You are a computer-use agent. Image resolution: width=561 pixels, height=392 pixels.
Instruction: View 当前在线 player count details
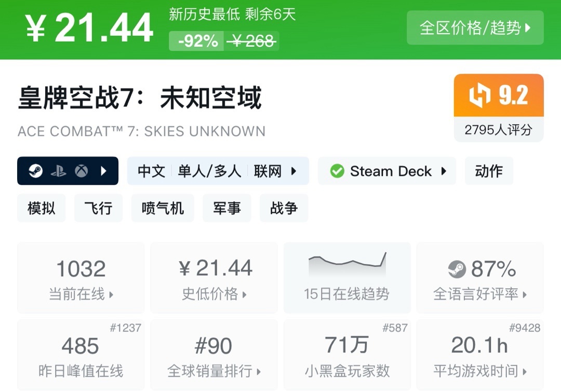[81, 278]
